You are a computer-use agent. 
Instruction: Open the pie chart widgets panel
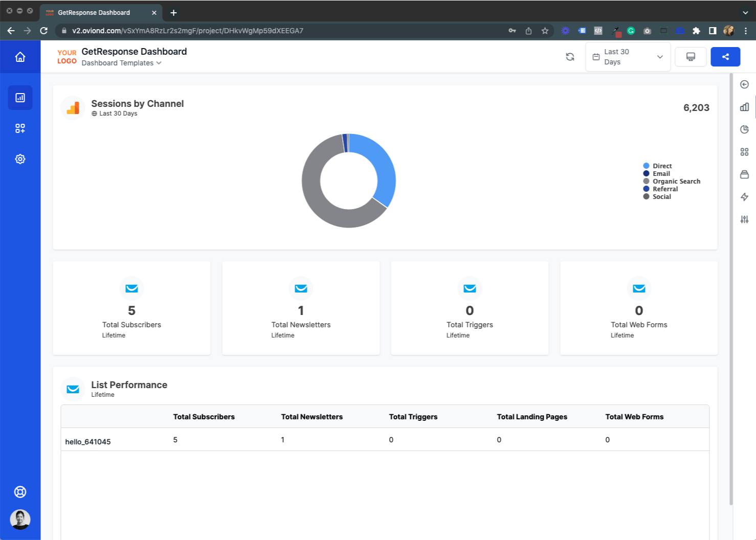point(744,129)
